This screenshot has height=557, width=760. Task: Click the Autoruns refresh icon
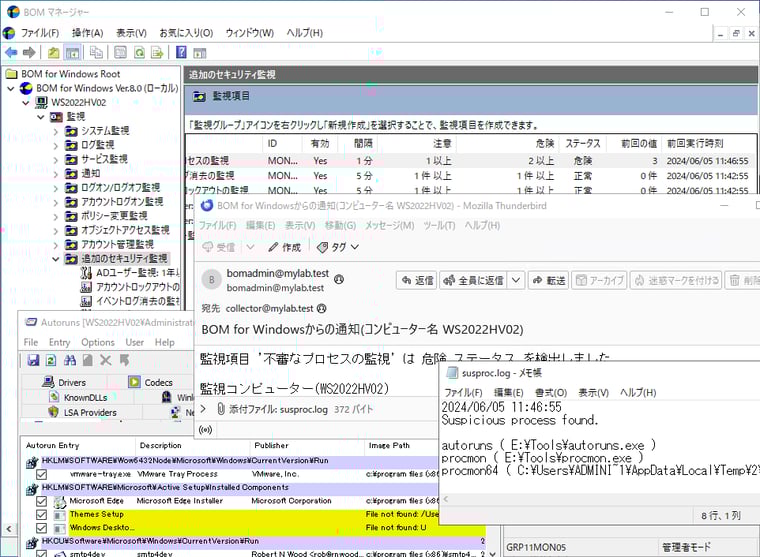tap(51, 360)
